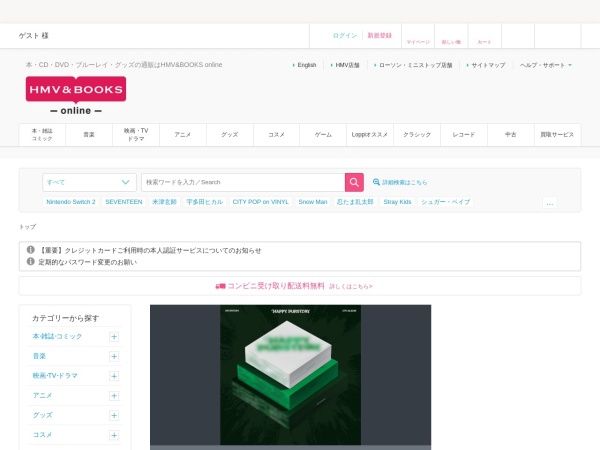Click the advanced search magnifier icon
This screenshot has height=450, width=600.
(376, 182)
